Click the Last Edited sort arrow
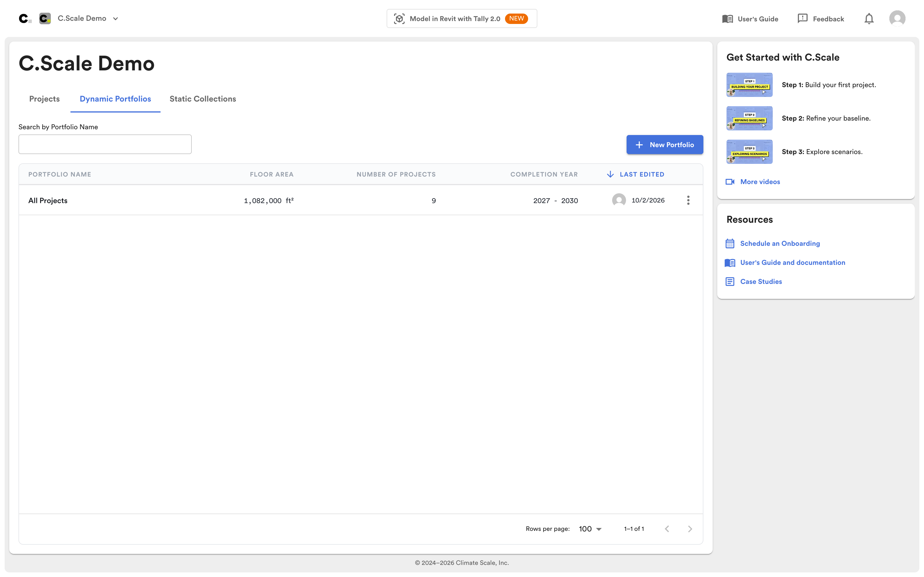The height and width of the screenshot is (577, 924). pos(610,174)
